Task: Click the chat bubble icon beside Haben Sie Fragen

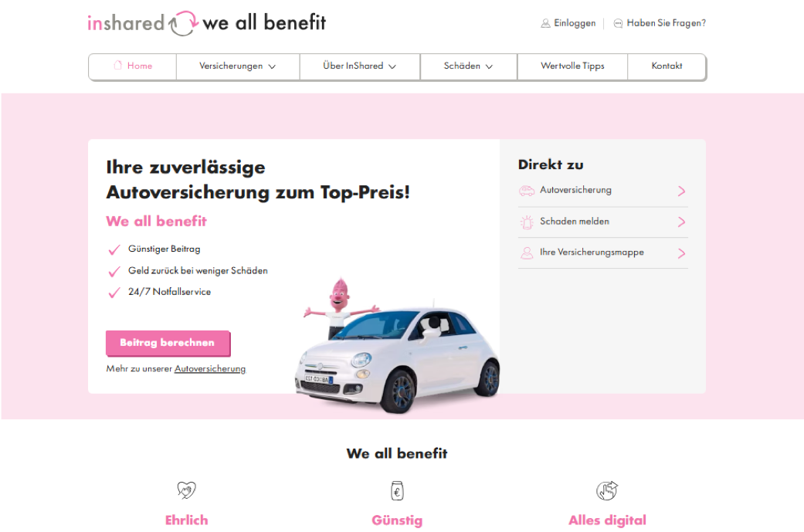Action: click(x=619, y=24)
